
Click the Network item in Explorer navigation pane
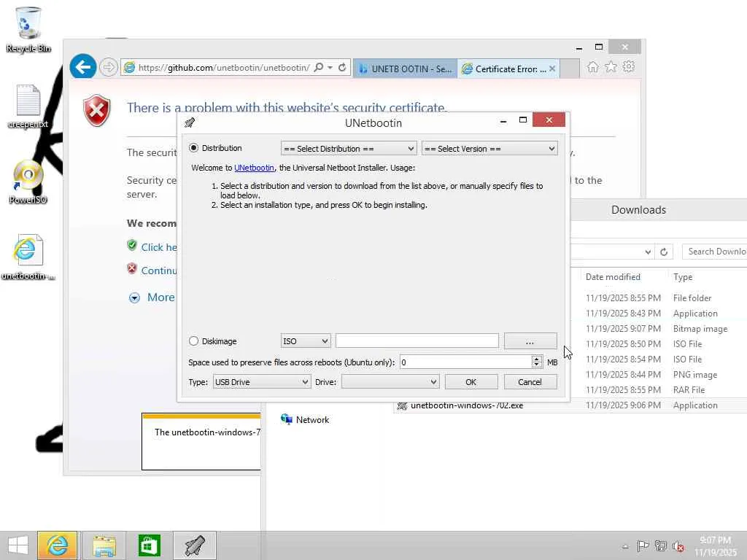tap(305, 419)
